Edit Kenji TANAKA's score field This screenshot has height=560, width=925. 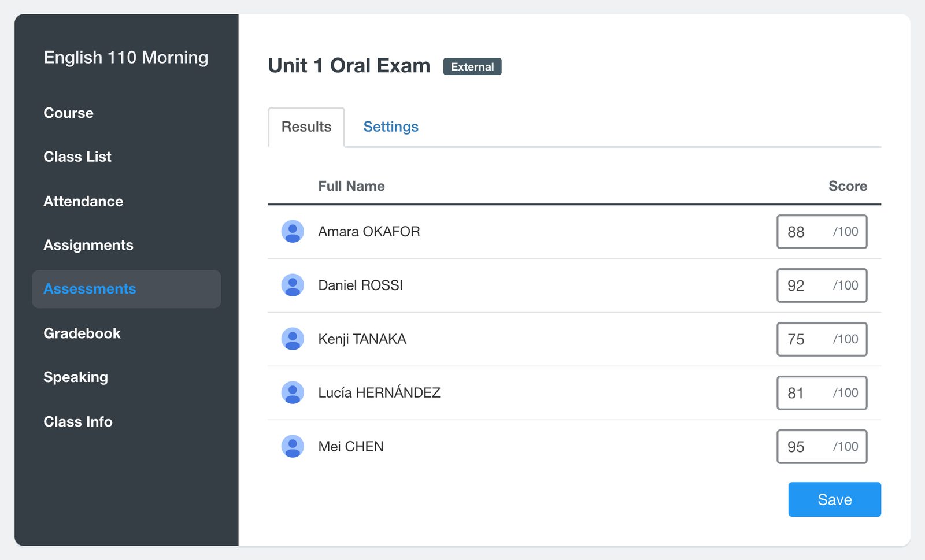(822, 339)
